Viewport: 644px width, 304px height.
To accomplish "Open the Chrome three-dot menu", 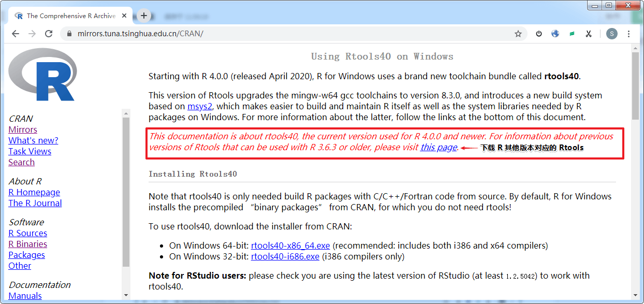I will coord(629,34).
